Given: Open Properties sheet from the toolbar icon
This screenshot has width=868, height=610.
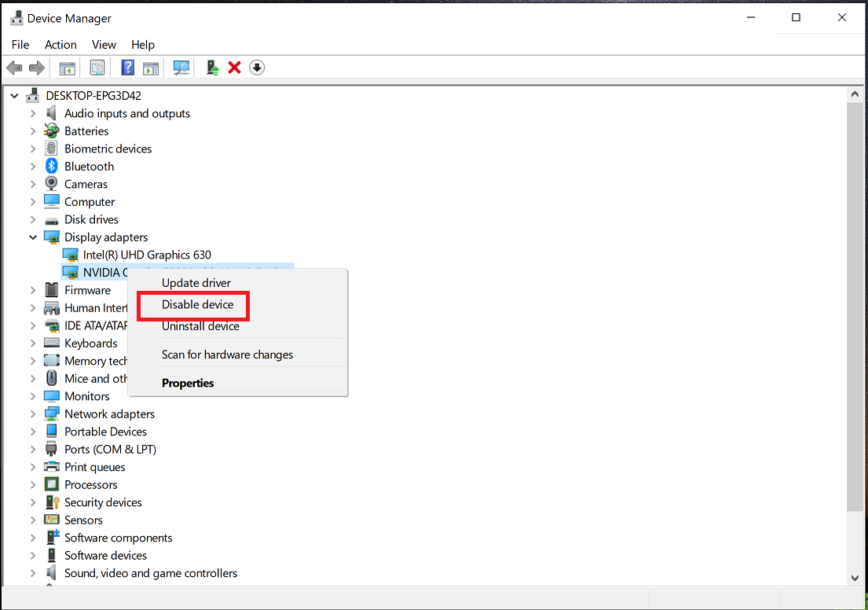Looking at the screenshot, I should coord(97,68).
